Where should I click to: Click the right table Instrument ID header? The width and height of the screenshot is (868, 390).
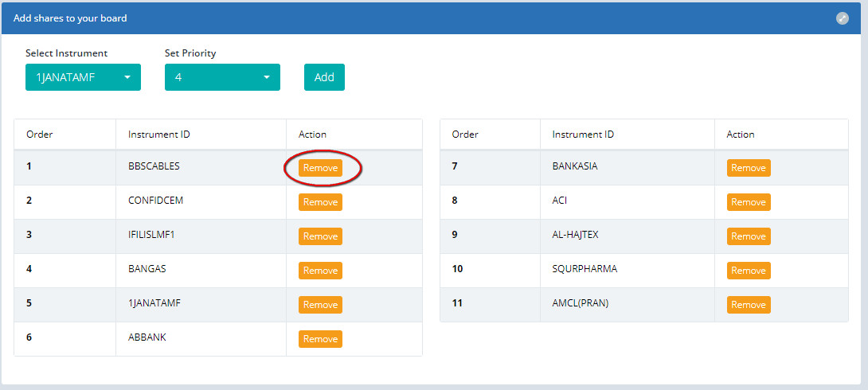click(583, 135)
